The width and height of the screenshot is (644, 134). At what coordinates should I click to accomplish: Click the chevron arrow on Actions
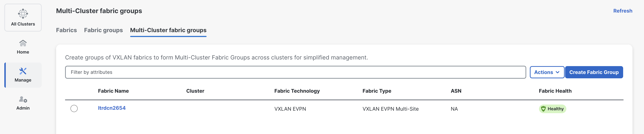[x=558, y=72]
